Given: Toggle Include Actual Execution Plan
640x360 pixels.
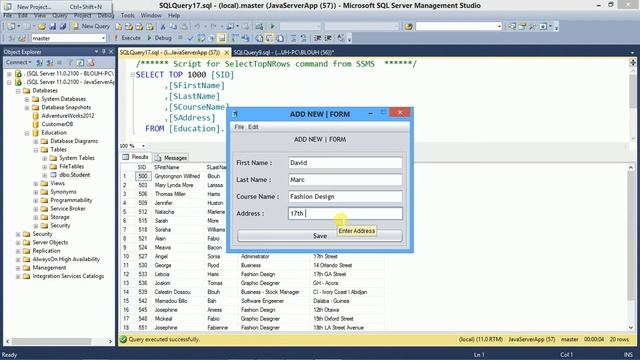Looking at the screenshot, I should point(235,38).
